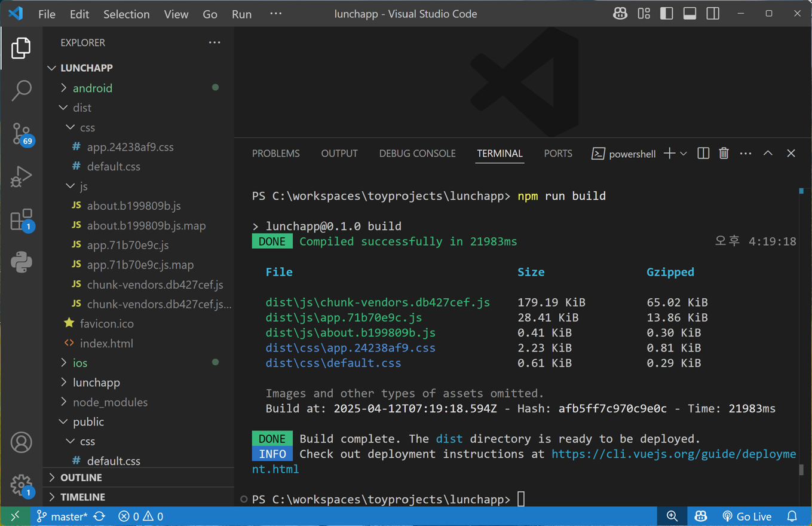Image resolution: width=812 pixels, height=526 pixels.
Task: Synchronize changes icon in status bar
Action: click(x=99, y=516)
